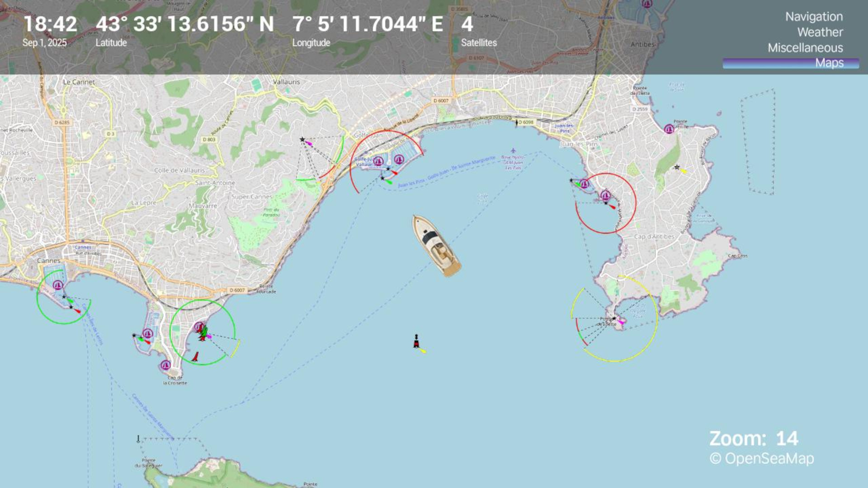Screen dimensions: 868x488
Task: Open the OpenSeaMap copyright link
Action: pyautogui.click(x=762, y=458)
